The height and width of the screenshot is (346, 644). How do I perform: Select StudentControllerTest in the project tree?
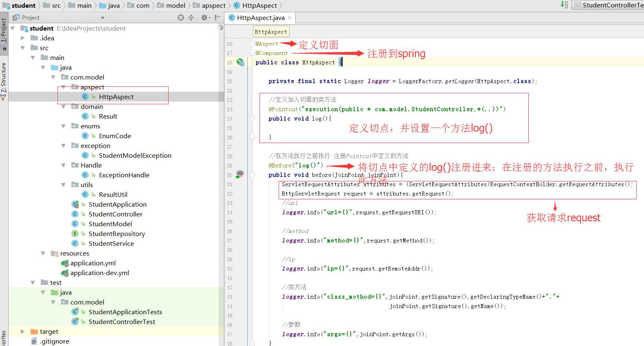[x=122, y=322]
